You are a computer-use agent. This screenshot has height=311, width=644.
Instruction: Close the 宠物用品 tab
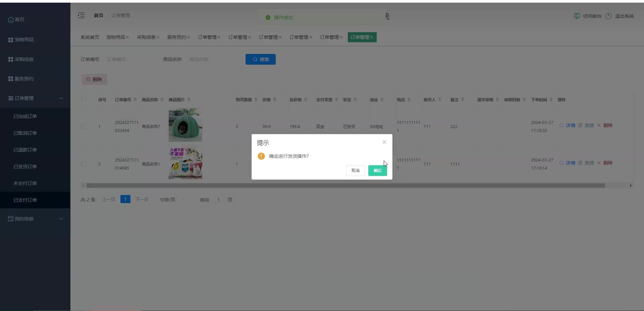pos(127,37)
